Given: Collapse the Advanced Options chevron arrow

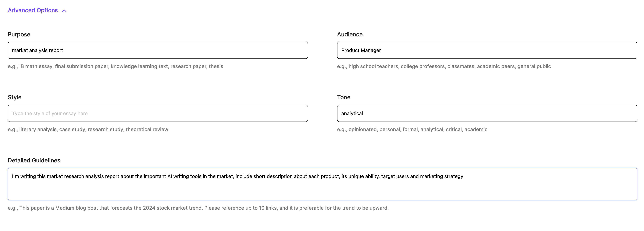Looking at the screenshot, I should coord(64,11).
